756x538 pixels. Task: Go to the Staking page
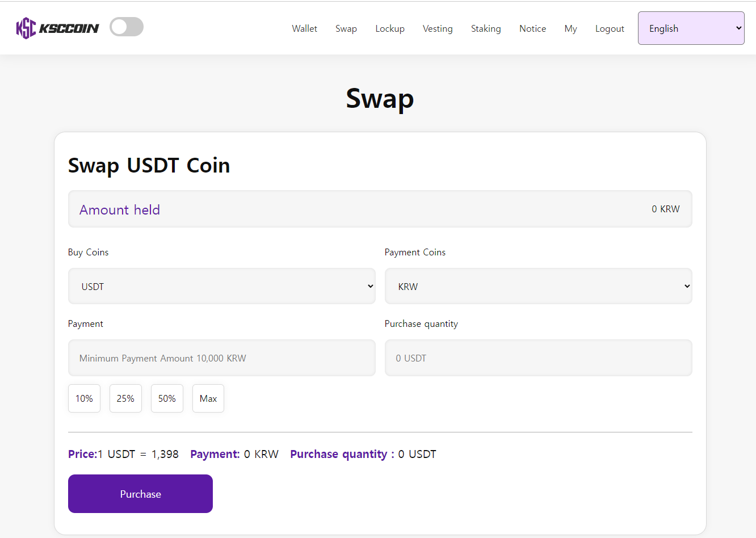point(486,28)
